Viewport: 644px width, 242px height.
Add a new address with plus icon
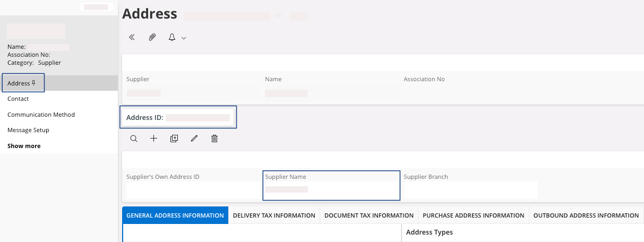click(x=154, y=139)
